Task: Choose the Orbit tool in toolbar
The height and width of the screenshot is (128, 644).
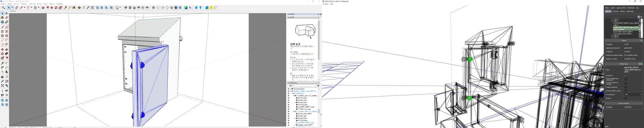Action: click(79, 7)
